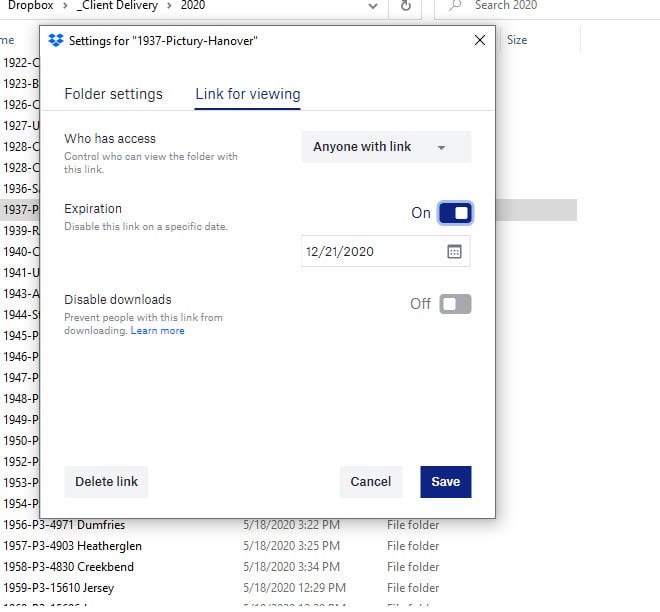Select the 1956-P3-4971 Dumfries folder
Viewport: 660px width, 612px height.
point(64,525)
